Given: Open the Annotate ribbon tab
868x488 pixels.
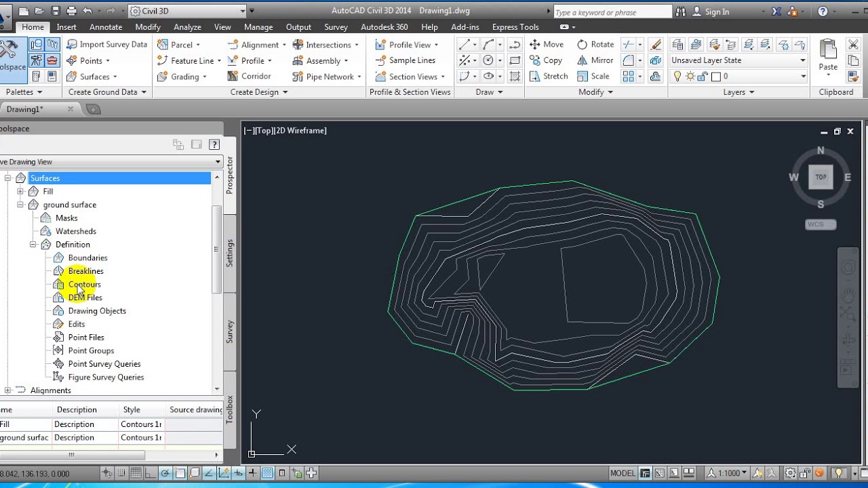Looking at the screenshot, I should pos(106,27).
